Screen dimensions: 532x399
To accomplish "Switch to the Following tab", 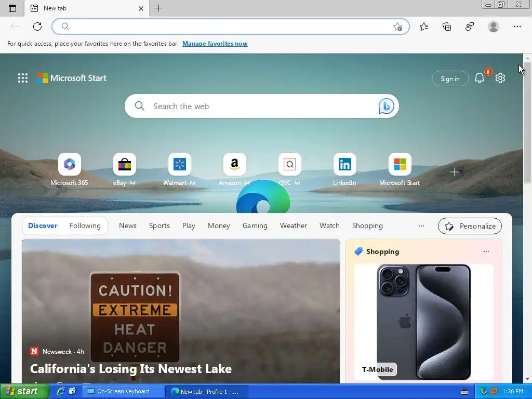I will (x=85, y=225).
